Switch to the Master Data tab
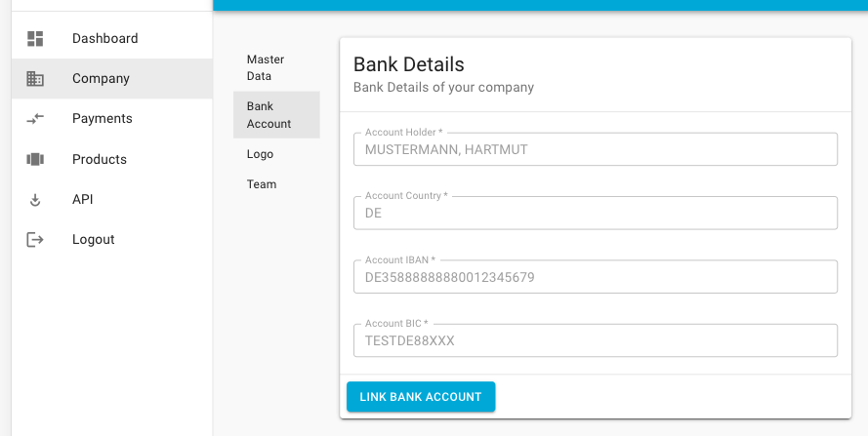This screenshot has height=436, width=868. click(x=266, y=68)
